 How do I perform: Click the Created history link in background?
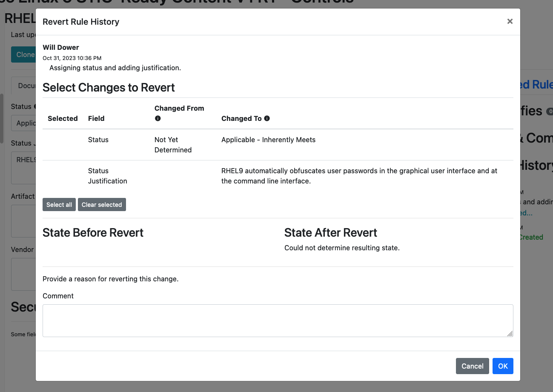click(531, 237)
